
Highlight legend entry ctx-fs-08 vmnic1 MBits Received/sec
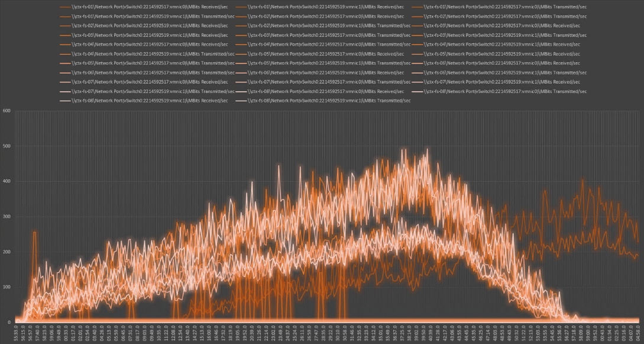pos(144,100)
